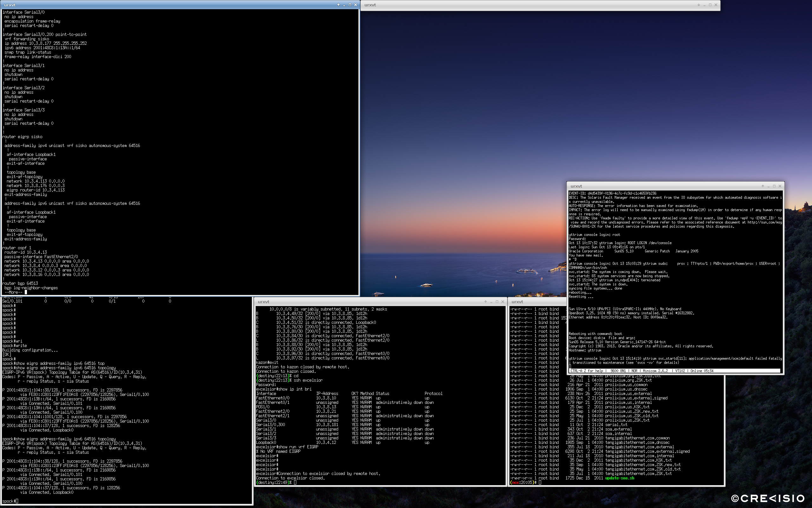Click 'Minicom 2.6.2' in status bar
The height and width of the screenshot is (508, 812).
(655, 371)
